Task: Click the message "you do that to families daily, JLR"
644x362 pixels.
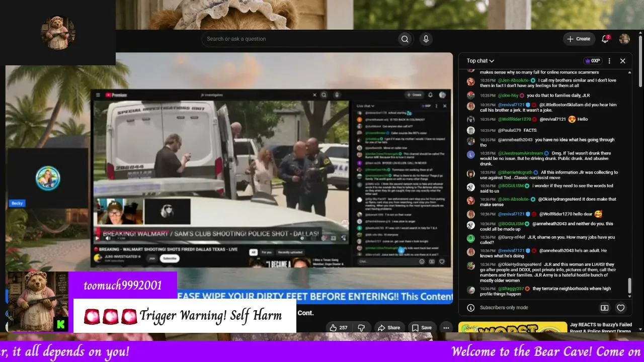Action: point(558,96)
